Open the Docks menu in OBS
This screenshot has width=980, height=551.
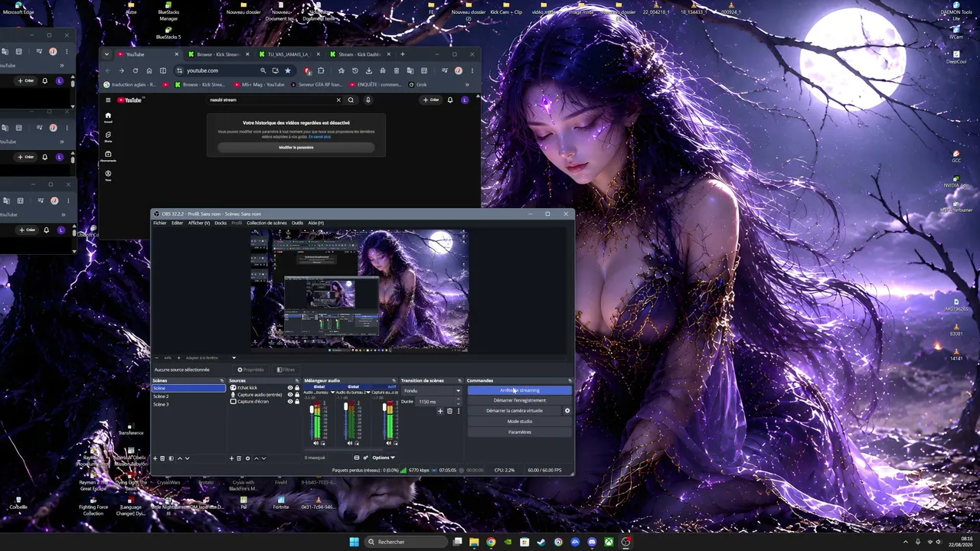tap(220, 223)
